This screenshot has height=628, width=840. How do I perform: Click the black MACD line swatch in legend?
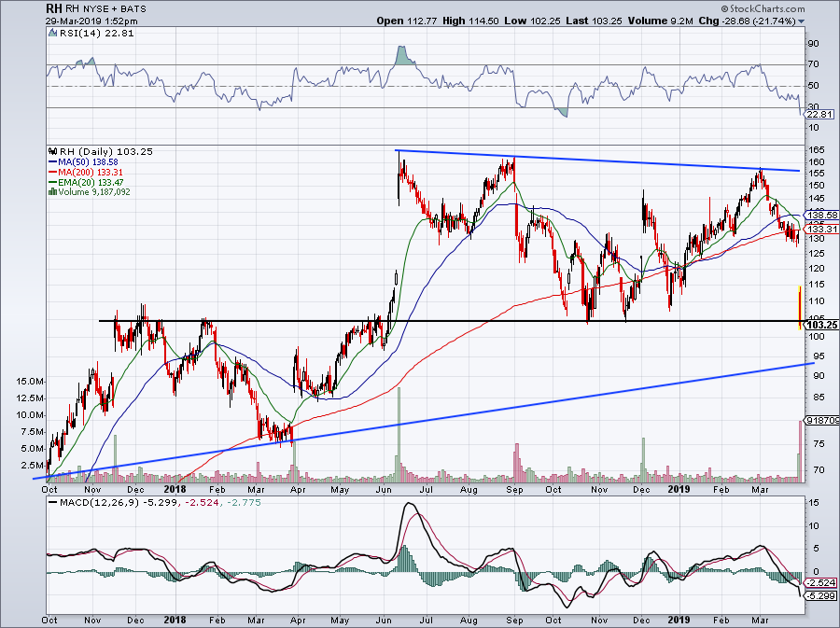[x=52, y=503]
